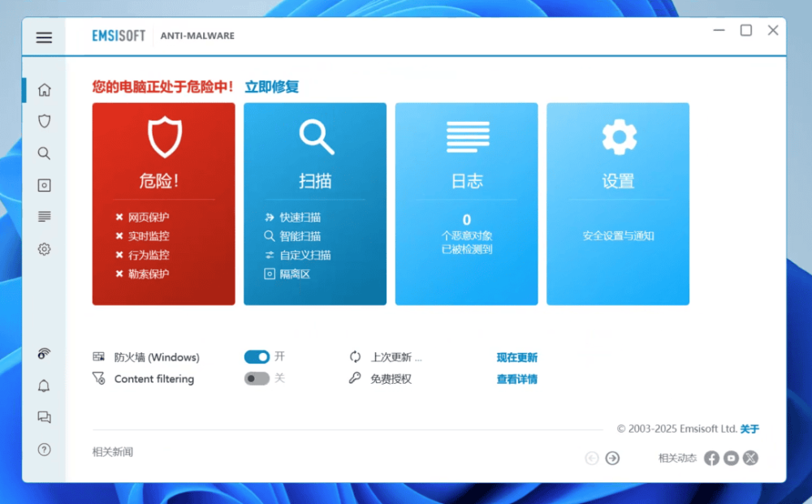The width and height of the screenshot is (812, 504).
Task: Show previous news item arrow
Action: click(x=592, y=458)
